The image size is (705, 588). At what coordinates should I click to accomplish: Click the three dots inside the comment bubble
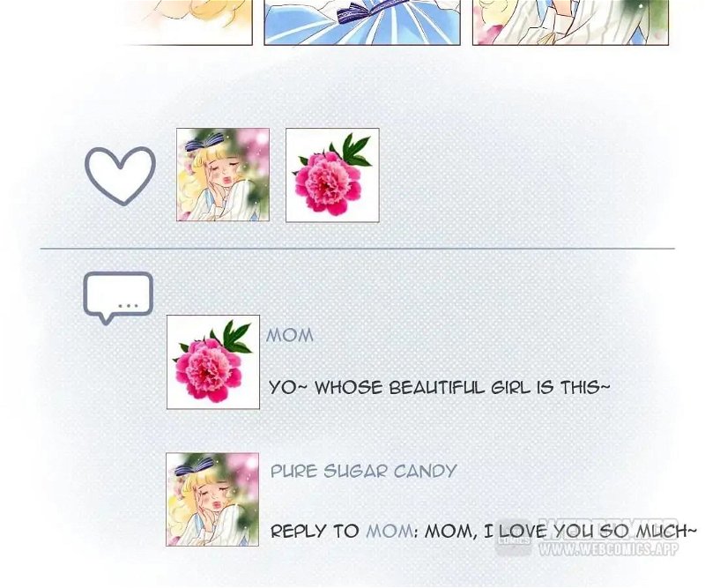pyautogui.click(x=128, y=306)
